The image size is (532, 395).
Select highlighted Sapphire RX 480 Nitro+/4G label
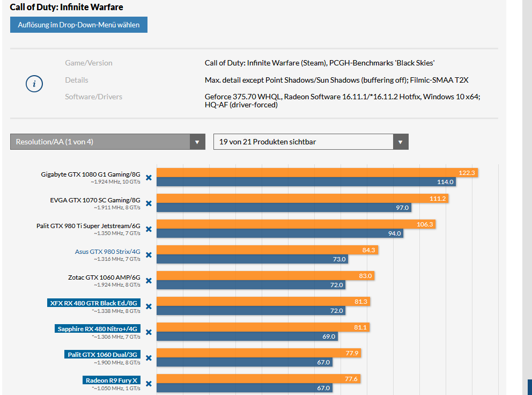tap(98, 329)
